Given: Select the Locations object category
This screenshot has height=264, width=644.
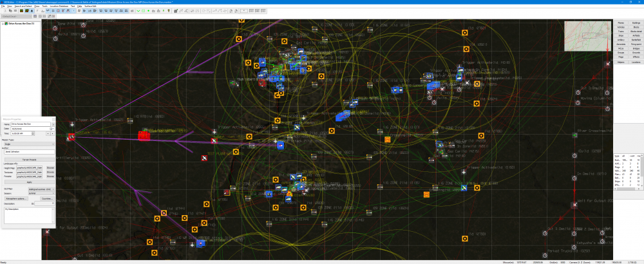Looking at the screenshot, I should click(x=636, y=62).
